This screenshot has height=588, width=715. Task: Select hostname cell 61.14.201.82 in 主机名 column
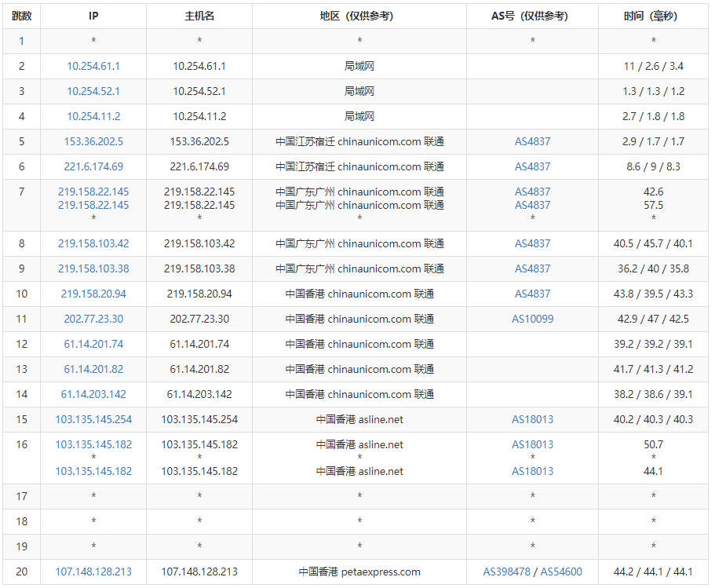[199, 370]
